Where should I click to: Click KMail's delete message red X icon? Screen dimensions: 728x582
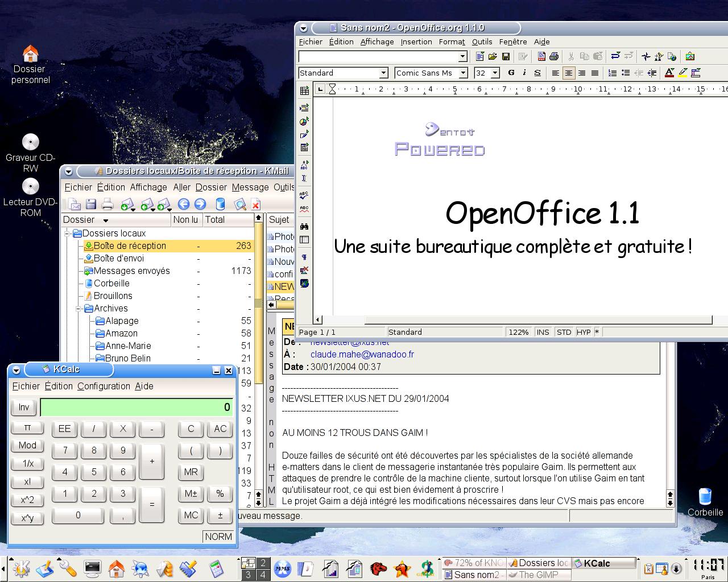click(x=256, y=205)
